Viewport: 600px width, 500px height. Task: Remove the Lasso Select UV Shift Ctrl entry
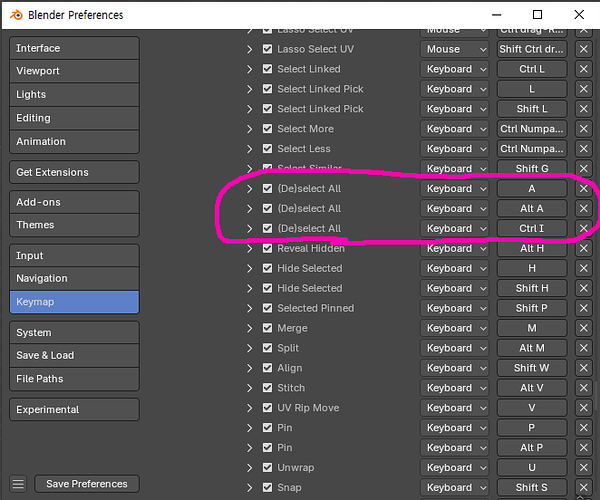(x=583, y=49)
